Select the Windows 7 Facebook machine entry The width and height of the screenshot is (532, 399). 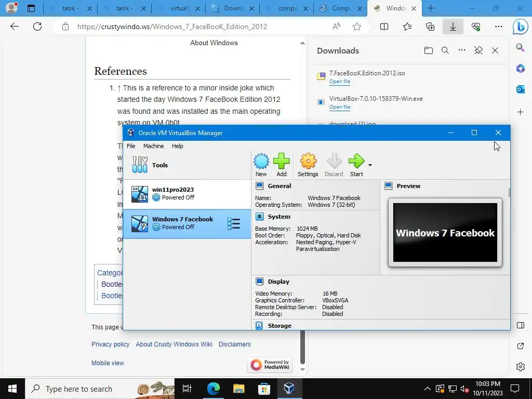pyautogui.click(x=187, y=223)
